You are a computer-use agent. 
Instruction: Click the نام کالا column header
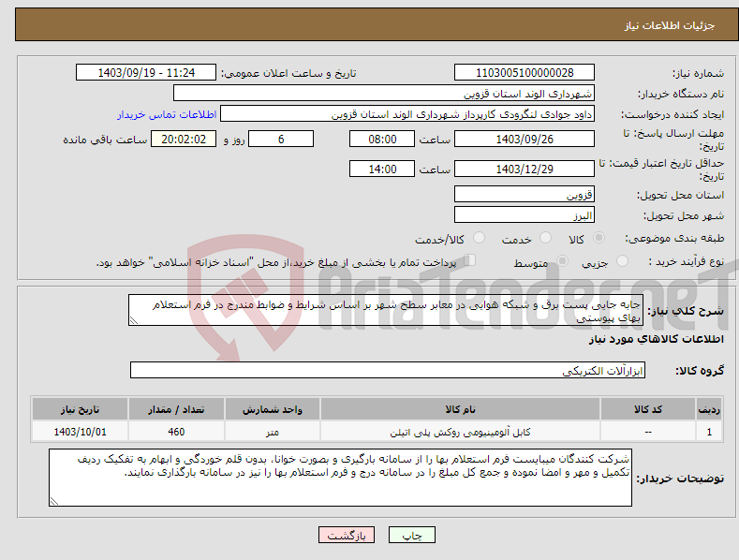pos(460,409)
